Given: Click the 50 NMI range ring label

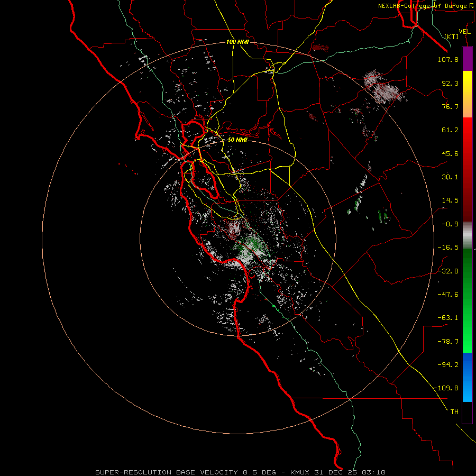Looking at the screenshot, I should [237, 140].
